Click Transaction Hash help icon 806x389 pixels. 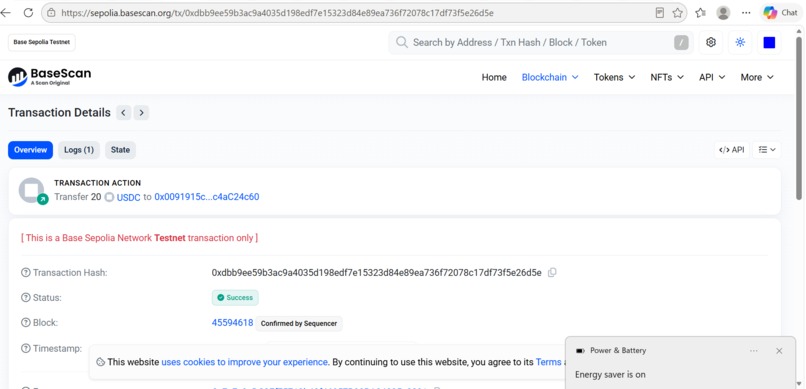26,273
